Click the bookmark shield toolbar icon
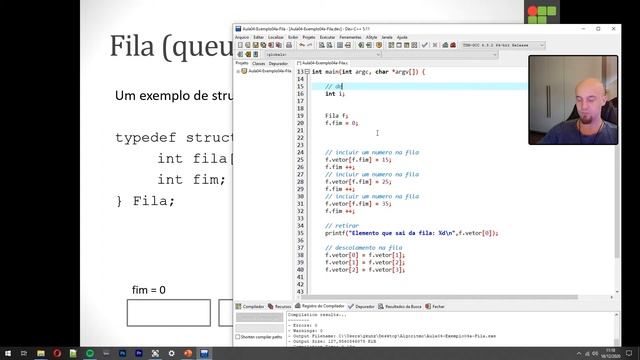This screenshot has width=640, height=360. pyautogui.click(x=379, y=45)
